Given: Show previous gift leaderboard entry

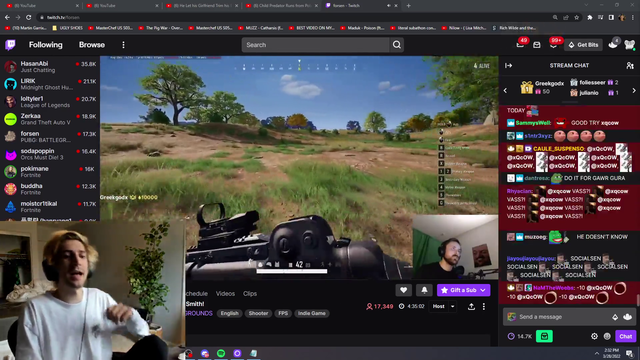Looking at the screenshot, I should click(x=505, y=91).
